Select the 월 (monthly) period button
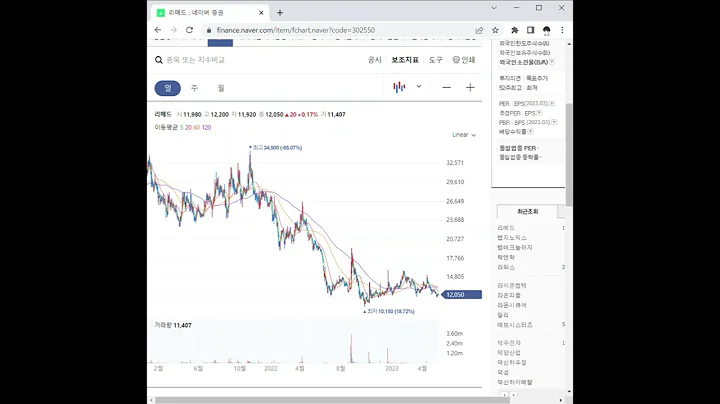This screenshot has width=720, height=404. pyautogui.click(x=221, y=88)
